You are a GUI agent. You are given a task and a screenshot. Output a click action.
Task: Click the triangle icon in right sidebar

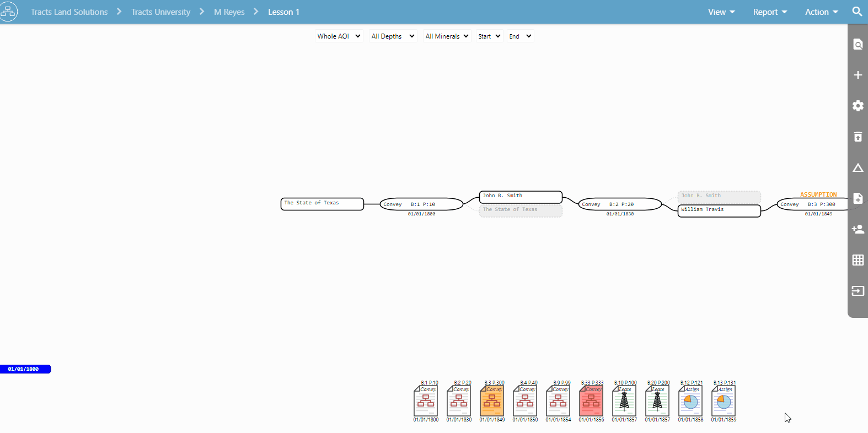(x=858, y=167)
